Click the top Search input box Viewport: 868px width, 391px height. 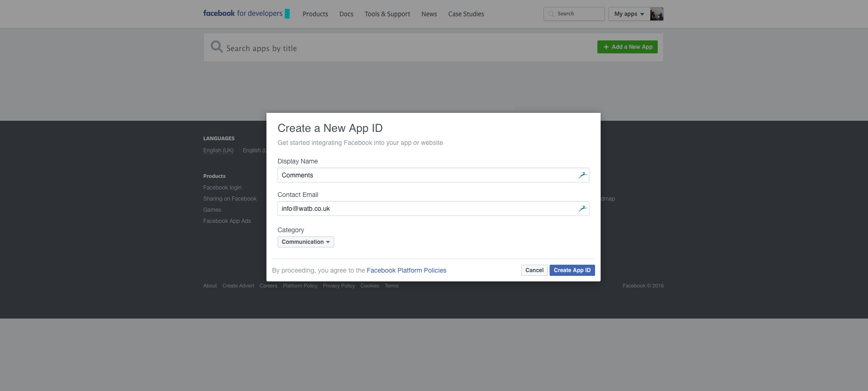tap(574, 14)
